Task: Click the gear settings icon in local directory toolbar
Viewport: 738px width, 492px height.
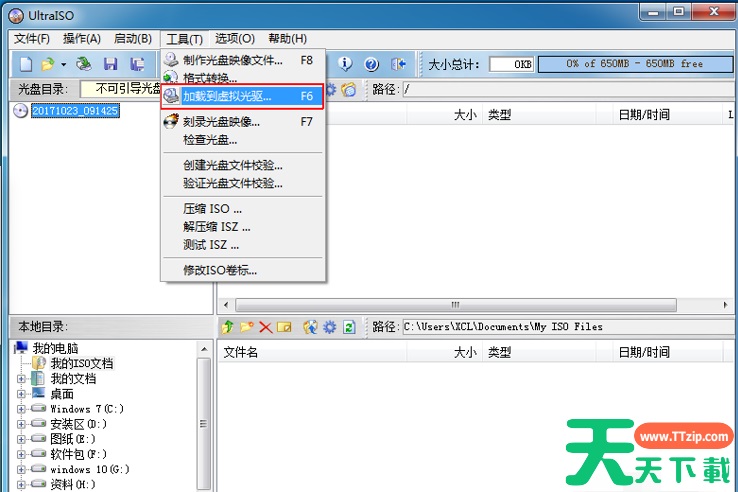Action: pos(329,327)
